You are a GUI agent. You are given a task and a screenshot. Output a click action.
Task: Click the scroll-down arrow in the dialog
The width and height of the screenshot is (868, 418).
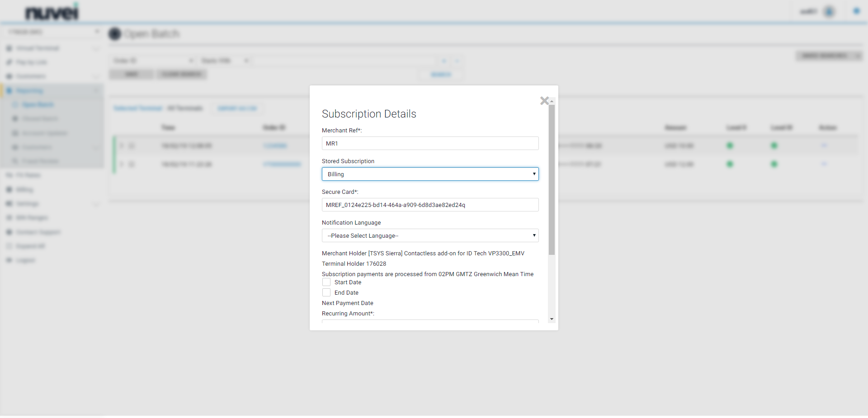pyautogui.click(x=552, y=319)
